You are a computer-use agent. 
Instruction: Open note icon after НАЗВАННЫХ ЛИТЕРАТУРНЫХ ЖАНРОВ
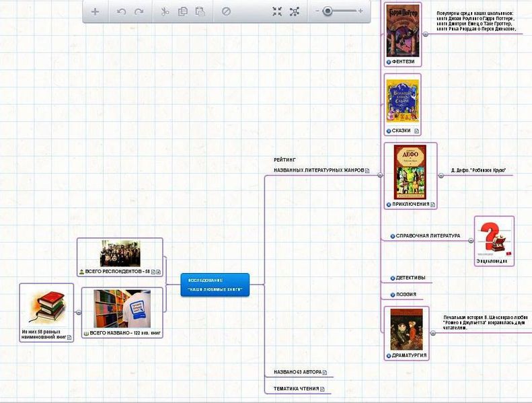pos(367,170)
